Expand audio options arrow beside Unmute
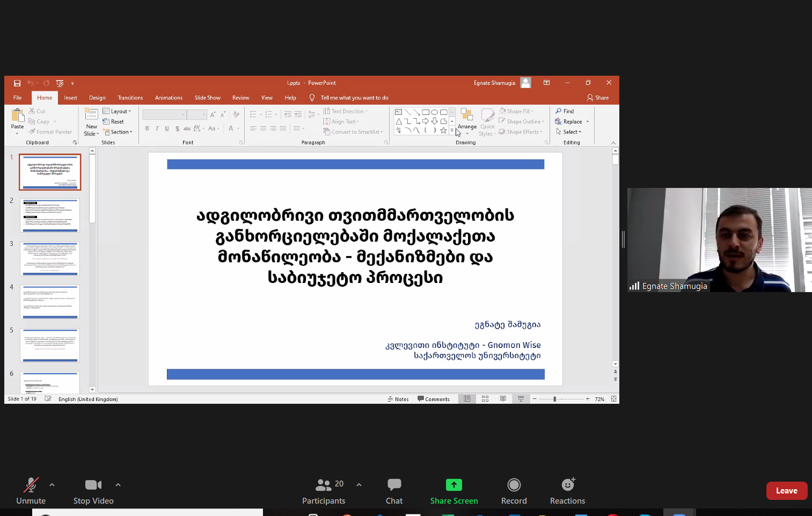The width and height of the screenshot is (812, 516). pyautogui.click(x=52, y=485)
